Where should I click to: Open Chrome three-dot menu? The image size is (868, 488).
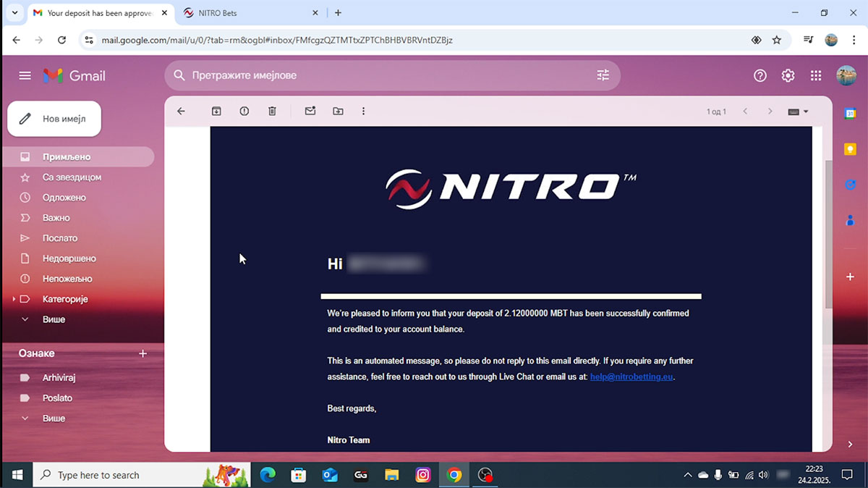(x=854, y=40)
